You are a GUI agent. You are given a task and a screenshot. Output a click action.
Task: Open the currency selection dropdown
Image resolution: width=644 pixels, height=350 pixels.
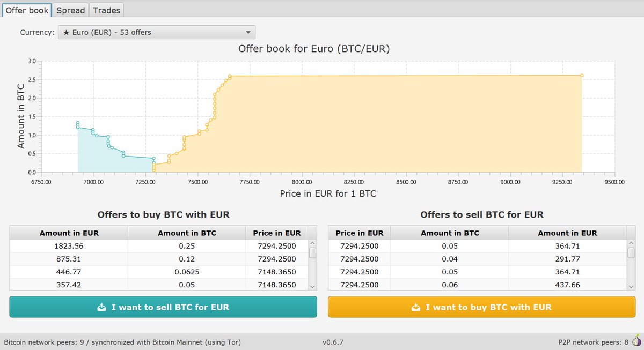pos(156,32)
